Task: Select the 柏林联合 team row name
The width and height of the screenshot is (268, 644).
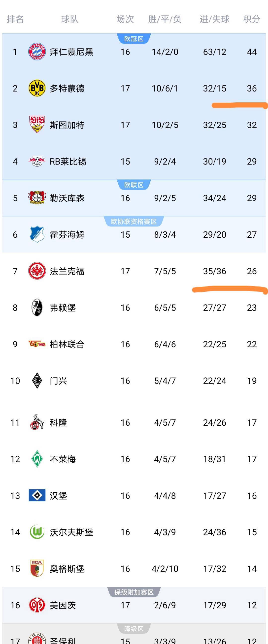Action: point(67,344)
